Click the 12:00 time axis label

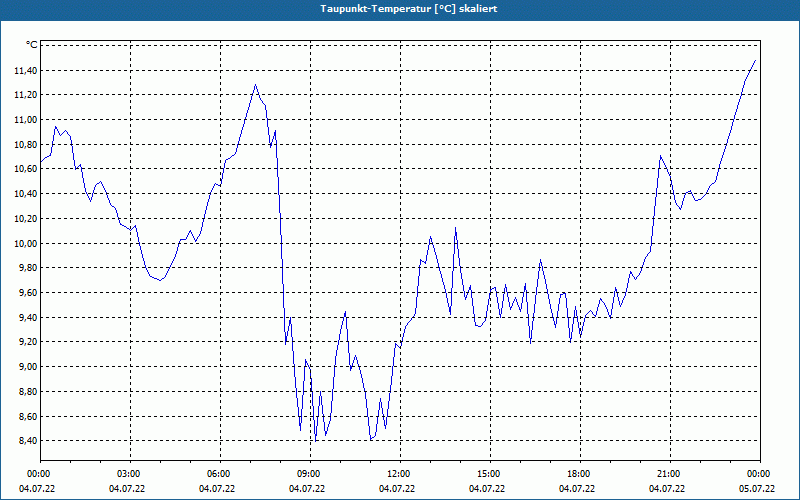[x=400, y=473]
